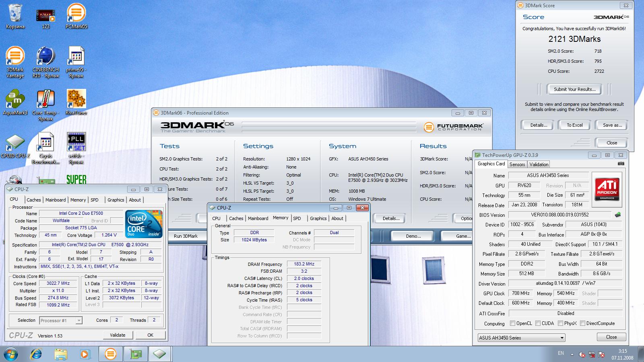Open Graphics tab in front CPU-Z window
Image resolution: width=644 pixels, height=362 pixels.
[x=318, y=218]
